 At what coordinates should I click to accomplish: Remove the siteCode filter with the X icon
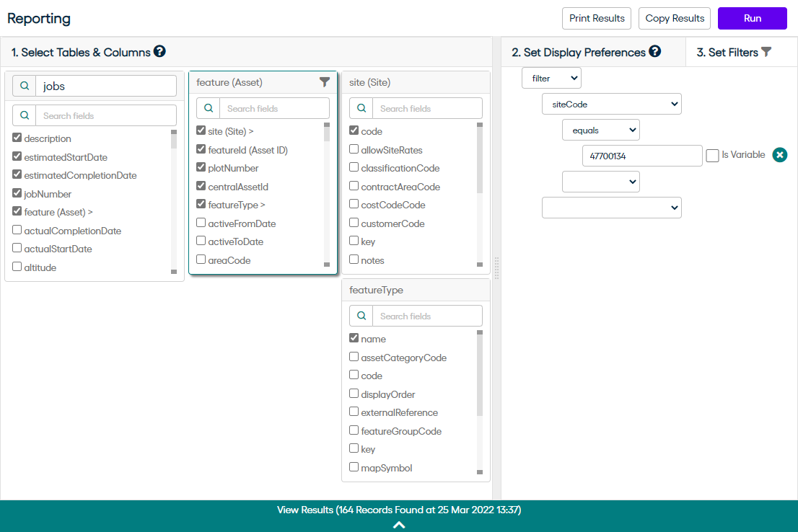779,155
